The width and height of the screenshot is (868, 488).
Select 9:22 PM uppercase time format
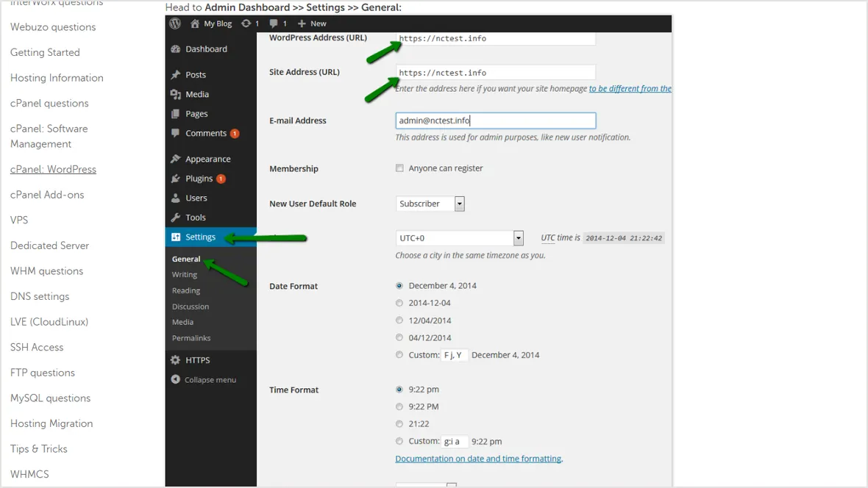click(399, 406)
